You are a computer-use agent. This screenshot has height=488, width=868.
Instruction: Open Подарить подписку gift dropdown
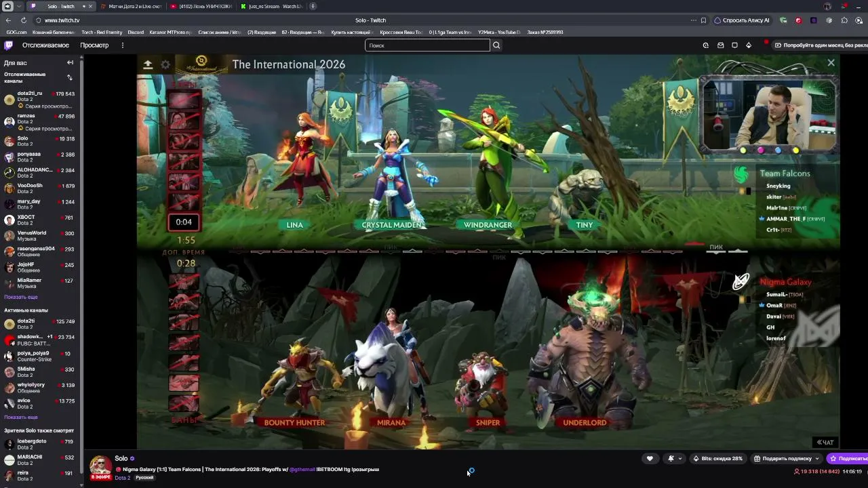pos(786,459)
